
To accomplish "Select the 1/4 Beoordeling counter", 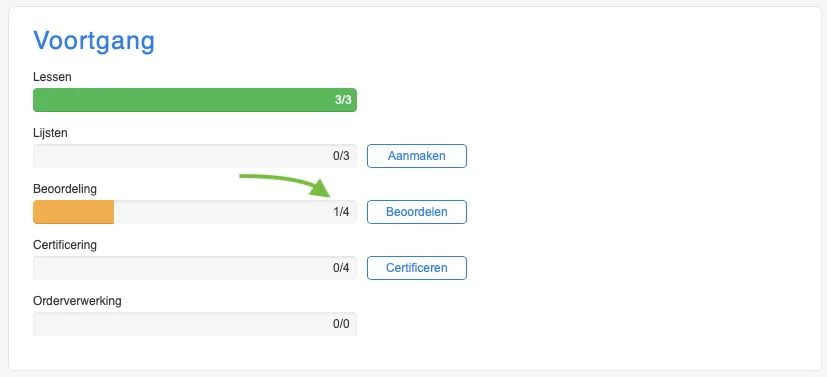I will click(341, 212).
